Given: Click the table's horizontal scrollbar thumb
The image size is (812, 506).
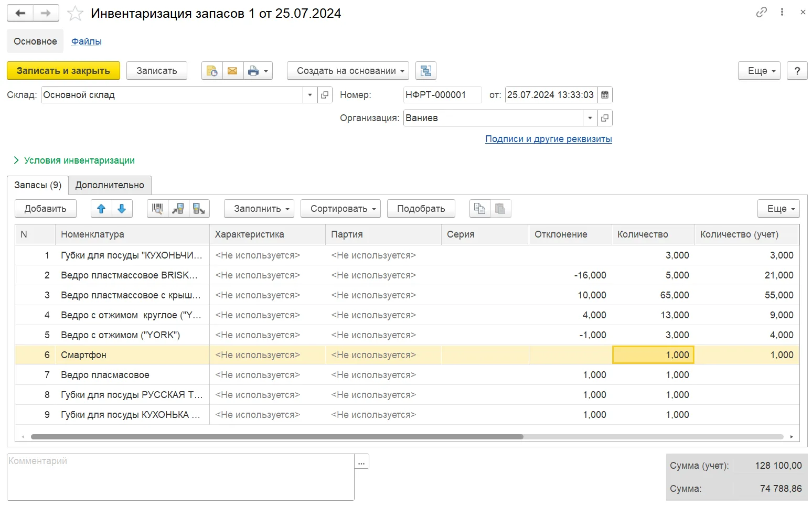Looking at the screenshot, I should click(x=277, y=437).
